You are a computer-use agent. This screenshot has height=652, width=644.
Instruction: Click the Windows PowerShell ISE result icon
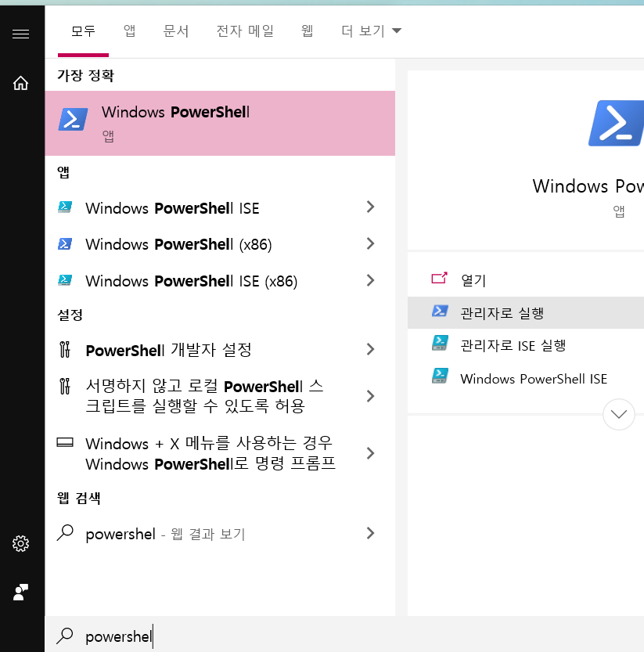[65, 207]
